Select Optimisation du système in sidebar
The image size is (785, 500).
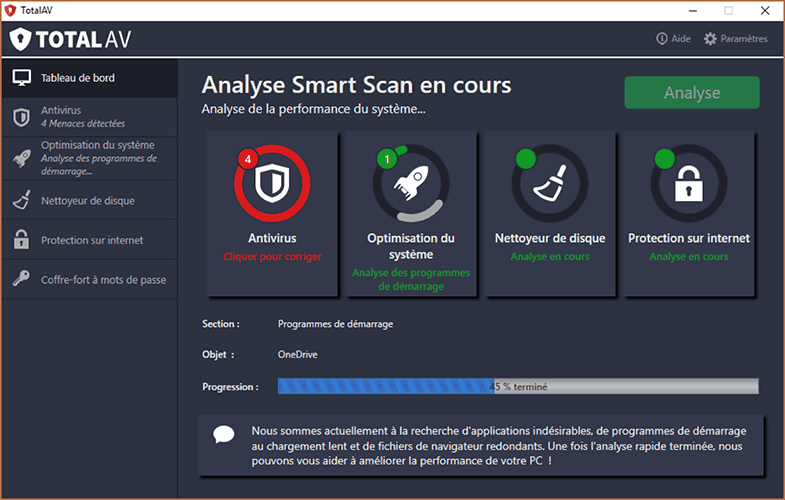tap(89, 158)
